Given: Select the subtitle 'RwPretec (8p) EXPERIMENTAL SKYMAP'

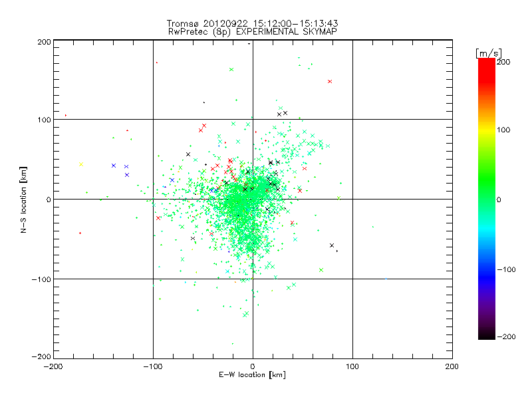Looking at the screenshot, I should [x=253, y=32].
